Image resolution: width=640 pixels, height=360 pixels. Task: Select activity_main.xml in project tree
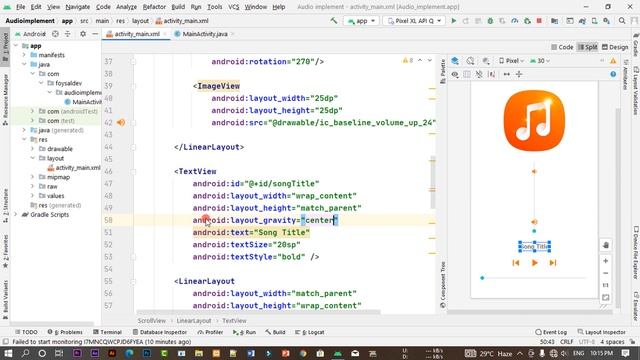coord(73,167)
